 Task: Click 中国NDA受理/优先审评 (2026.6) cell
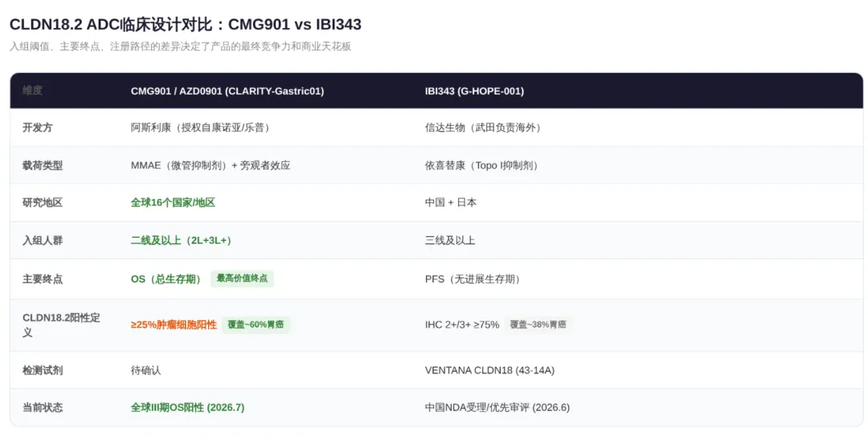point(497,408)
